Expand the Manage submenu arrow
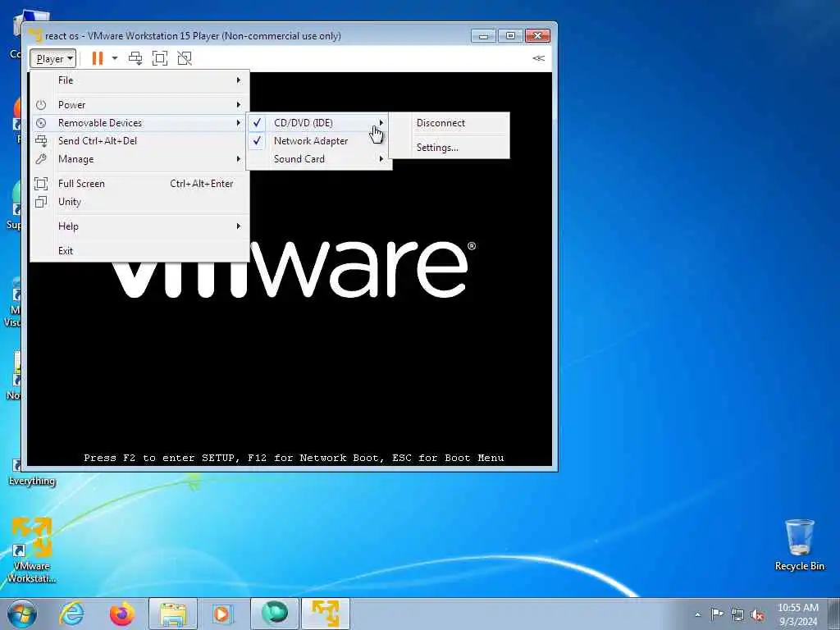840x630 pixels. [239, 159]
